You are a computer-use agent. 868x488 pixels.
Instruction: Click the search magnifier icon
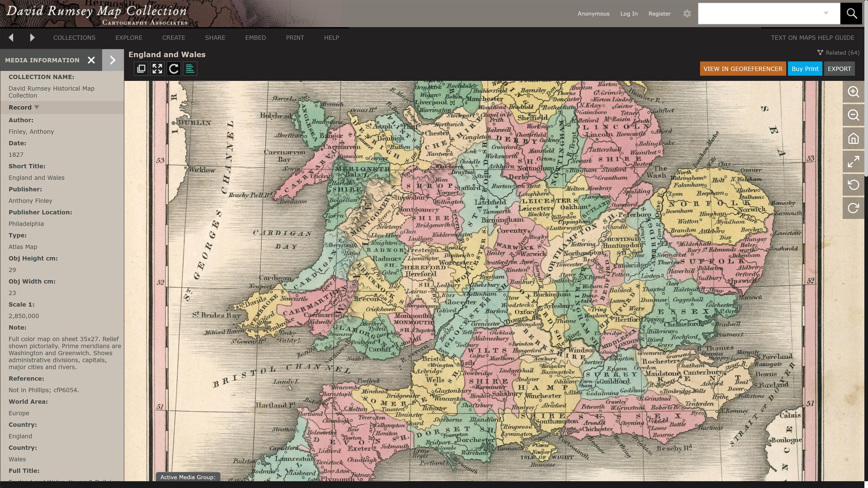point(851,14)
